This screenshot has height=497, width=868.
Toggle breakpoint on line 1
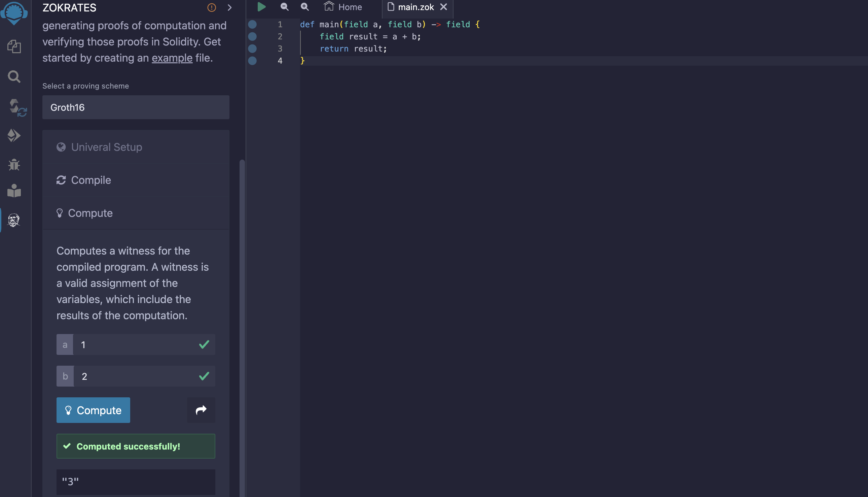tap(252, 24)
